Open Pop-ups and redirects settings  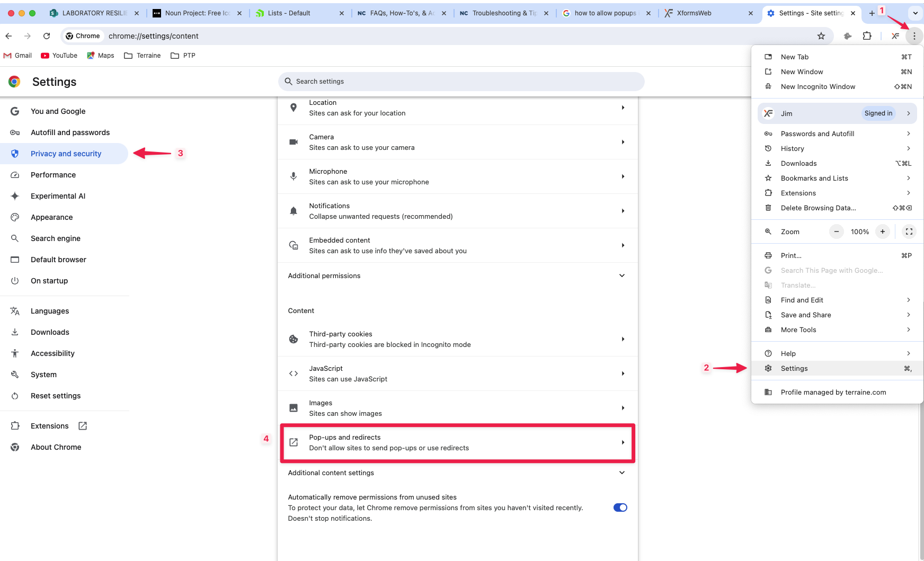[x=457, y=443]
